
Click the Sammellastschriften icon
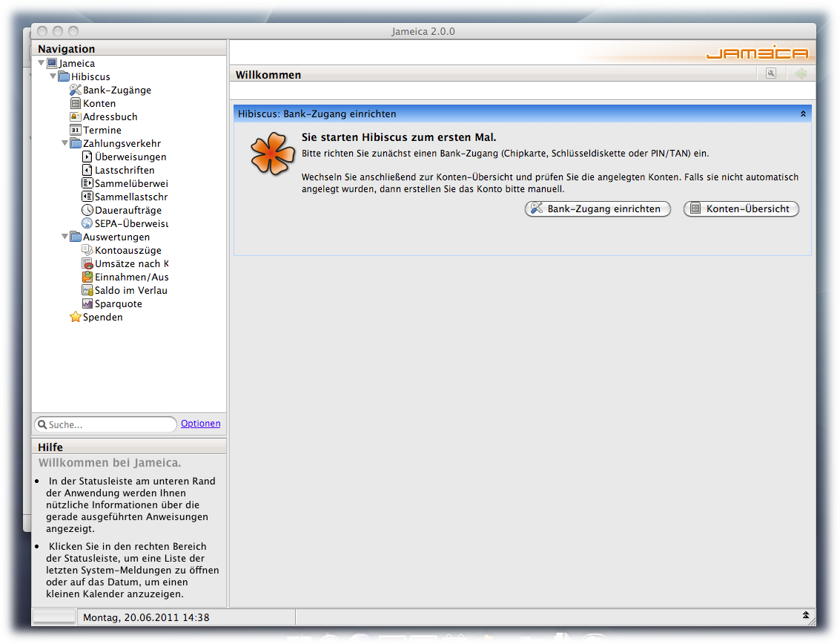tap(87, 197)
